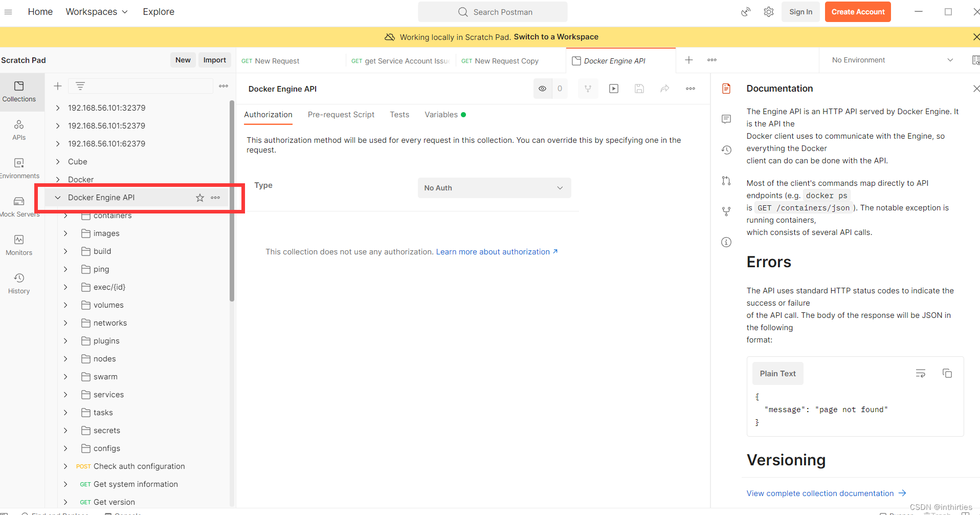Click the Documentation icon in right sidebar
980x515 pixels.
(726, 89)
